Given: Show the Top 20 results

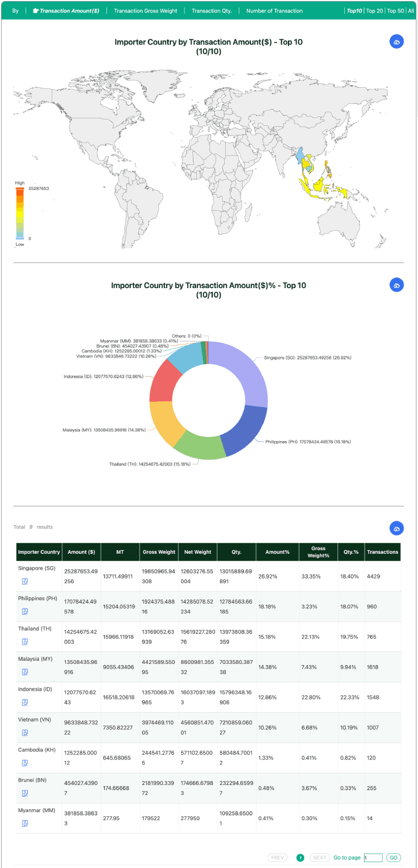Looking at the screenshot, I should coord(375,10).
